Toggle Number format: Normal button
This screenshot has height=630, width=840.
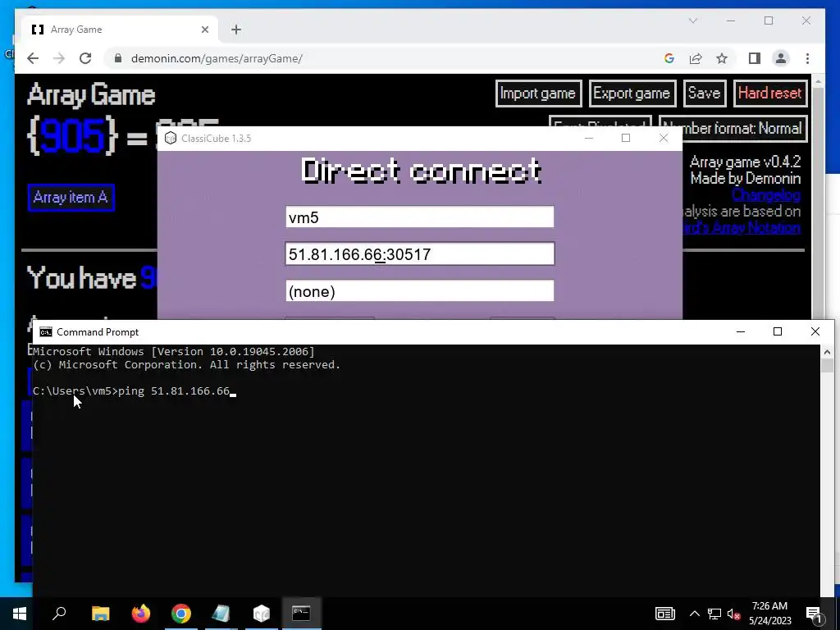tap(733, 129)
